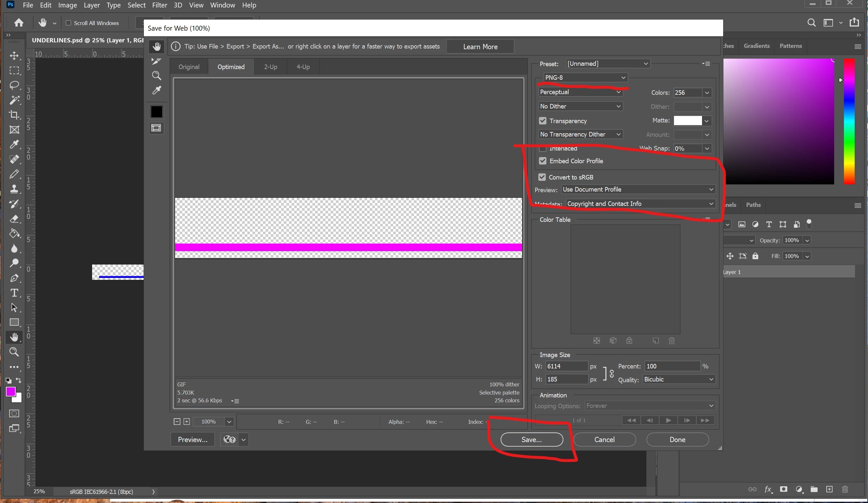Select the Move tool
This screenshot has width=868, height=503.
(14, 55)
